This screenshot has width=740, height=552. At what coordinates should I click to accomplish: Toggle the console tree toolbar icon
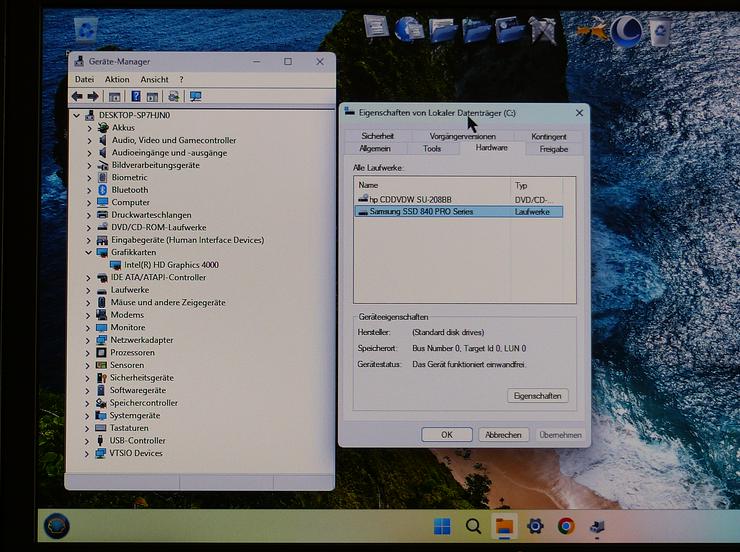click(x=114, y=97)
